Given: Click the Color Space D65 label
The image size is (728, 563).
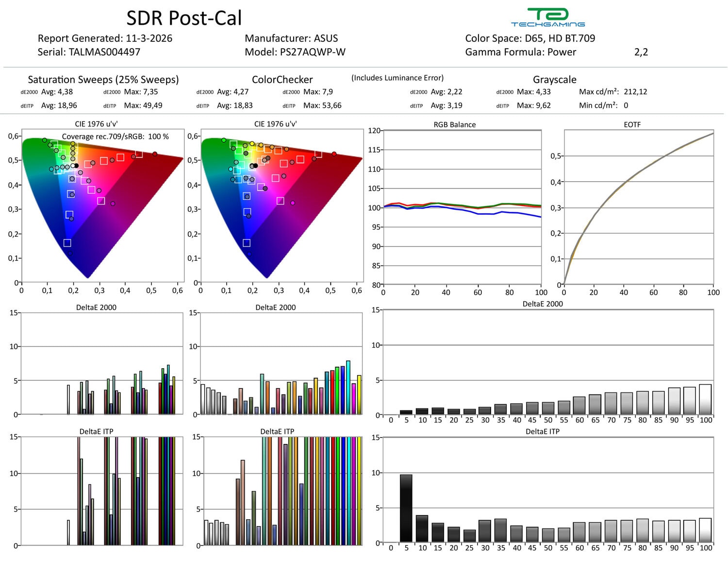Looking at the screenshot, I should click(x=530, y=38).
